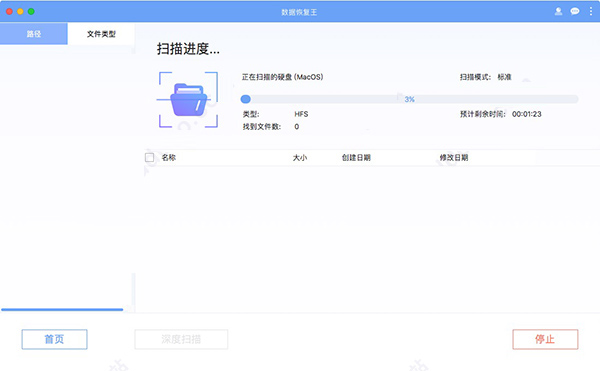Screen dimensions: 600x371
Task: Click the 名称 column header
Action: (x=169, y=158)
